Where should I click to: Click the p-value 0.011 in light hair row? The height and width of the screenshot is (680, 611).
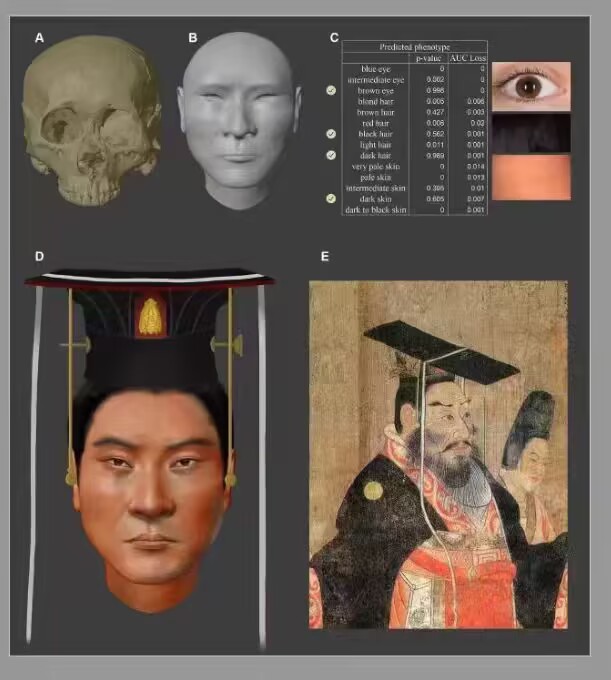coord(435,144)
